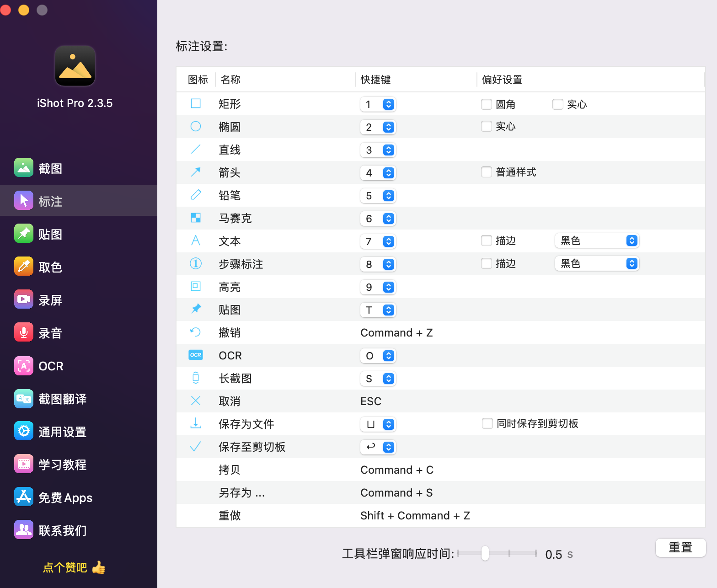This screenshot has height=588, width=717.
Task: Select the 拷贝 row
Action: point(441,470)
